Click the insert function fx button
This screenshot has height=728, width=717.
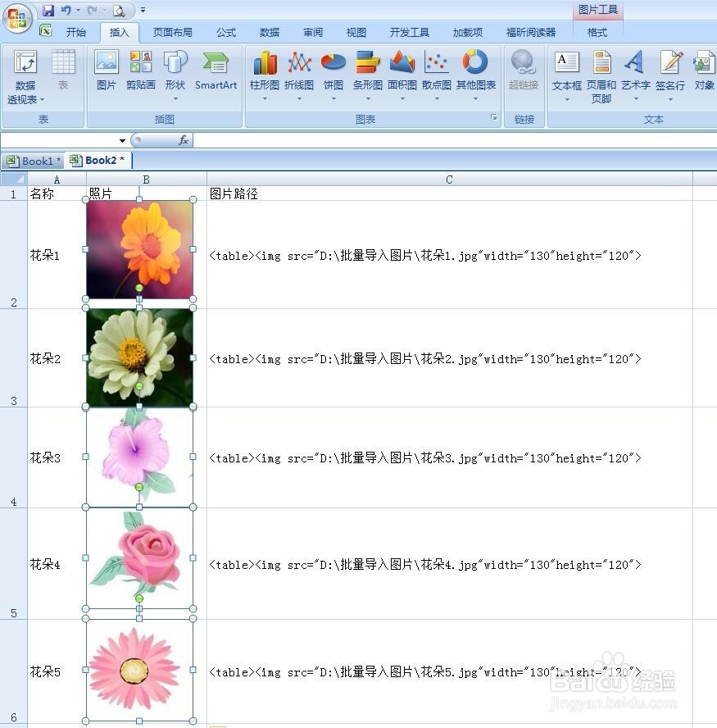(x=184, y=139)
